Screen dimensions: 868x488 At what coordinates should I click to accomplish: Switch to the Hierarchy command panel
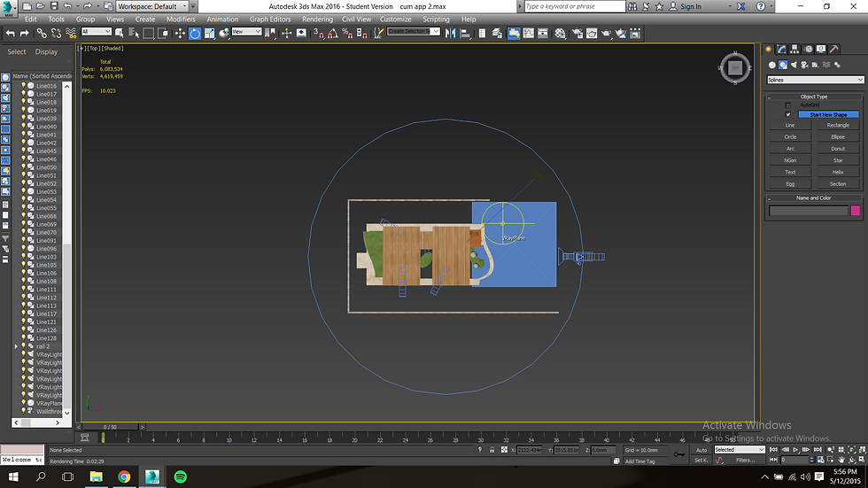[794, 50]
